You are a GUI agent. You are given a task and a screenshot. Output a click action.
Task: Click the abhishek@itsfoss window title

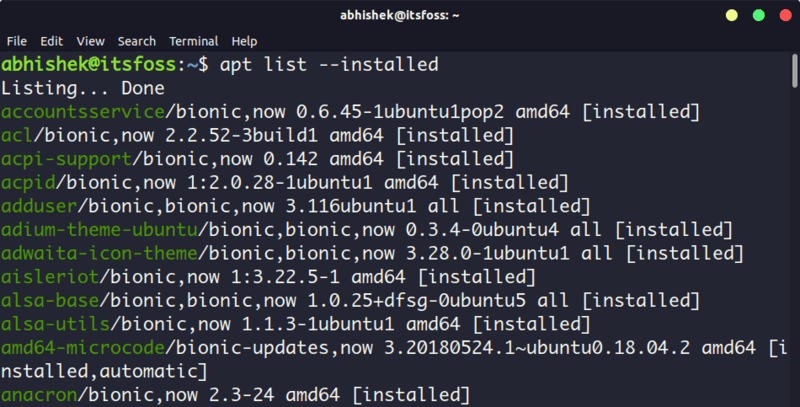click(399, 15)
